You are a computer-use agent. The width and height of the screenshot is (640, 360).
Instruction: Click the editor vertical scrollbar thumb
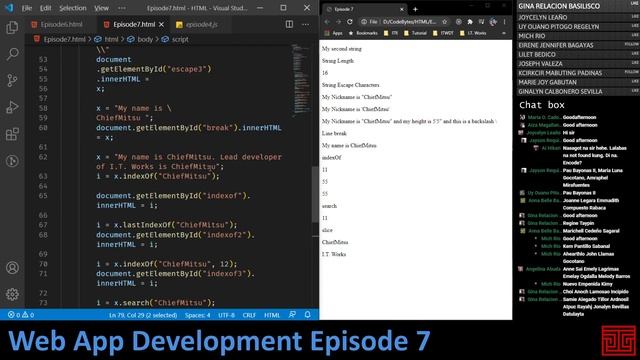(x=315, y=194)
